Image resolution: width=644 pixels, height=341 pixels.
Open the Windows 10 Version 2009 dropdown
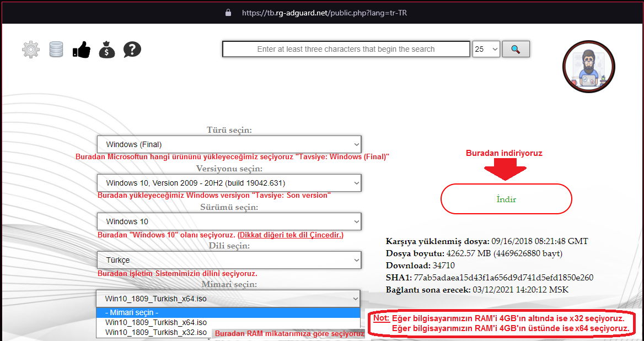[x=229, y=182]
